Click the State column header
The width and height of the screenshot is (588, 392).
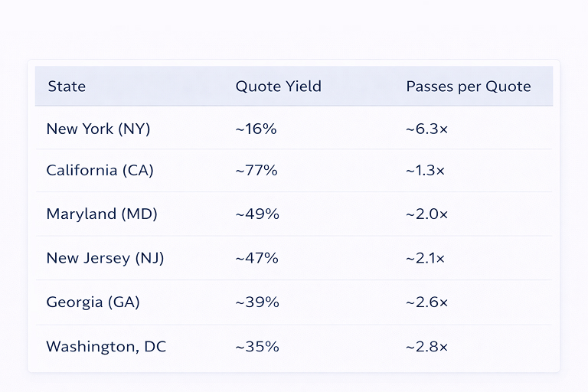67,87
